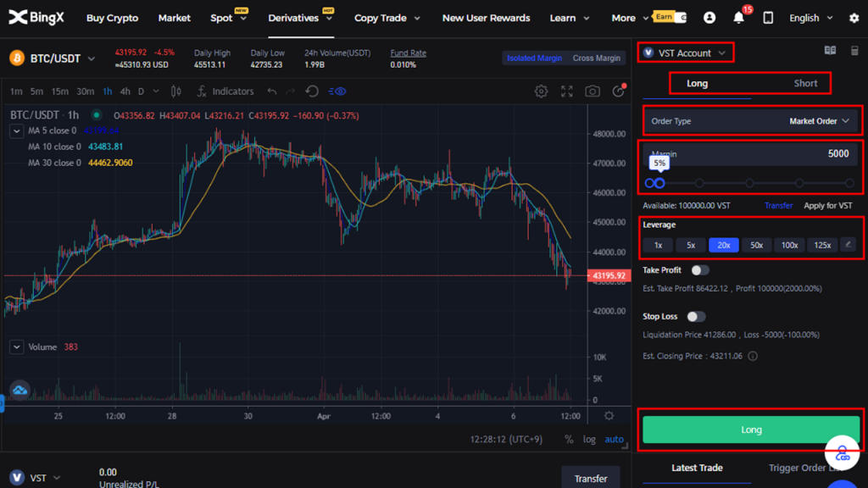Toggle the Take Profit switch
The width and height of the screenshot is (868, 488).
pyautogui.click(x=699, y=270)
